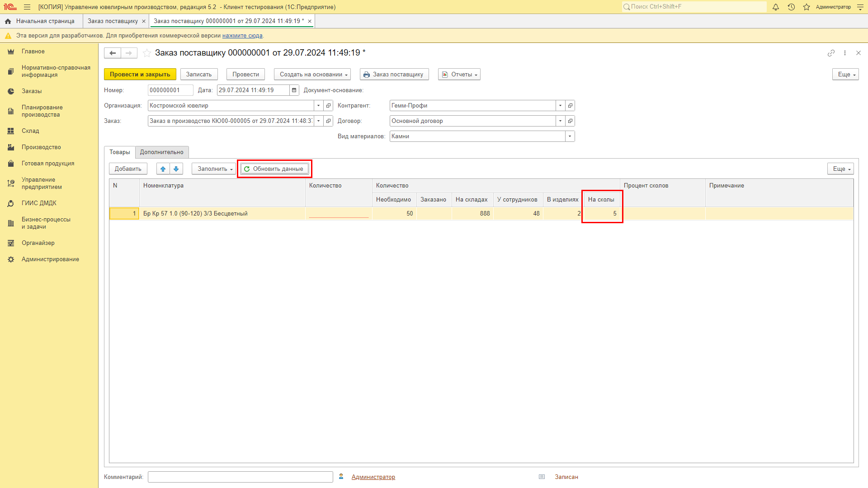Move row up arrow button
Image resolution: width=868 pixels, height=488 pixels.
coord(163,169)
